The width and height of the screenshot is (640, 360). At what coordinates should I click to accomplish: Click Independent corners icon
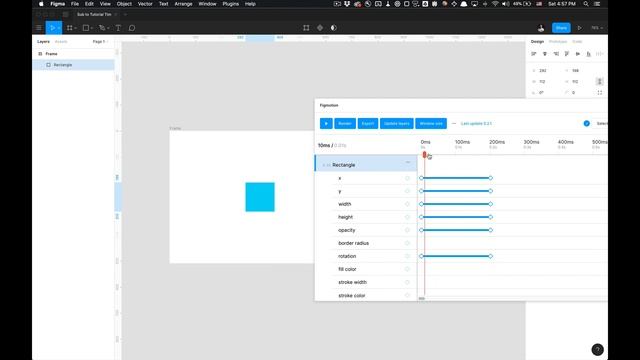[x=600, y=93]
